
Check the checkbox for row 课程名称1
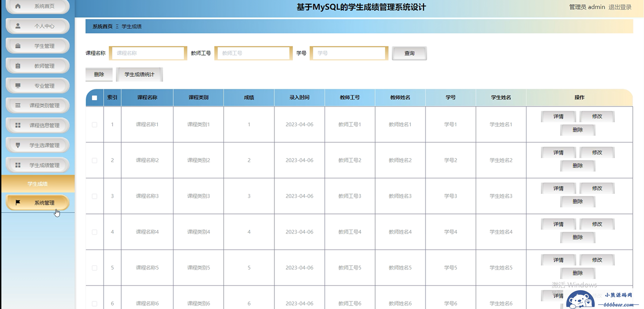tap(94, 124)
